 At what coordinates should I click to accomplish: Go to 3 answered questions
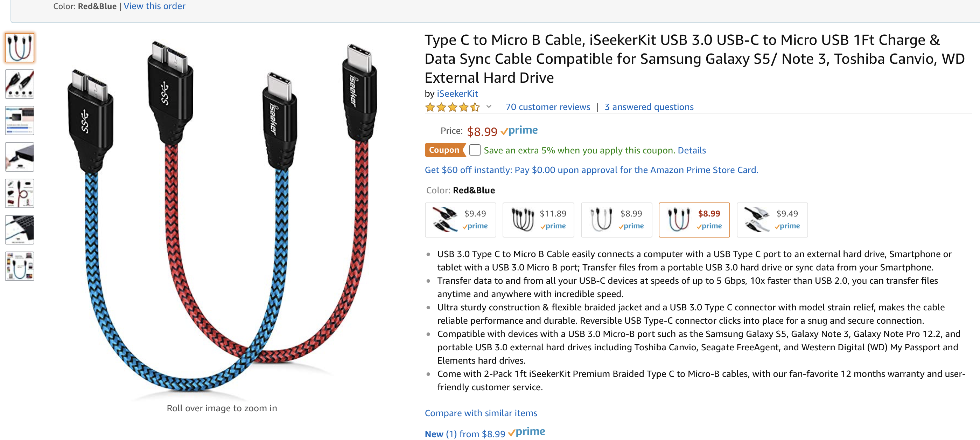click(649, 107)
